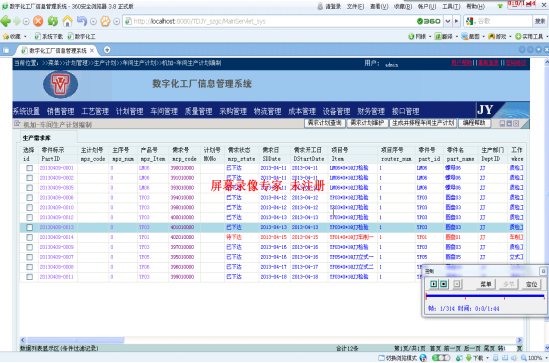549x363 pixels.
Task: Restore the 机加-车间生产计划编制 panel using its middle icon
Action: 509,124
